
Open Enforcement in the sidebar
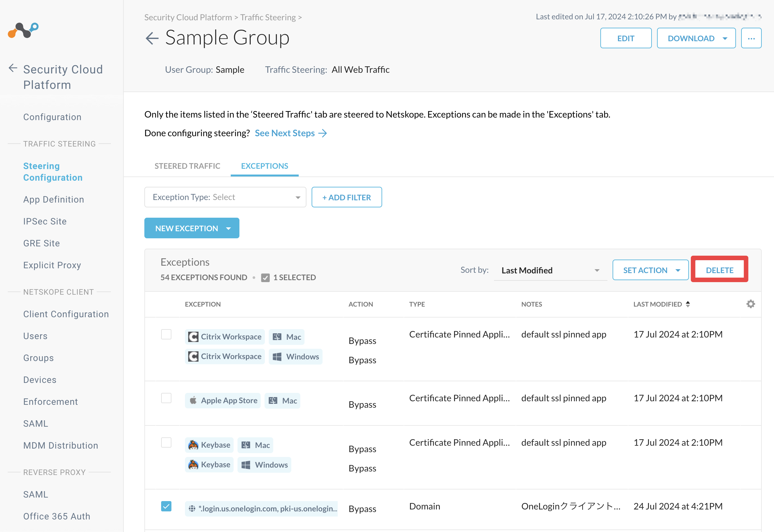[51, 402]
